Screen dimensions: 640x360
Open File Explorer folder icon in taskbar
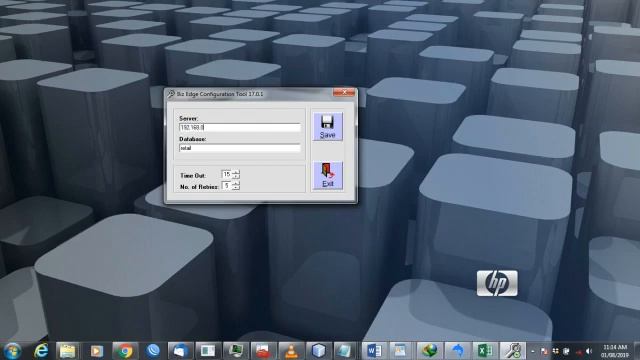(x=67, y=351)
